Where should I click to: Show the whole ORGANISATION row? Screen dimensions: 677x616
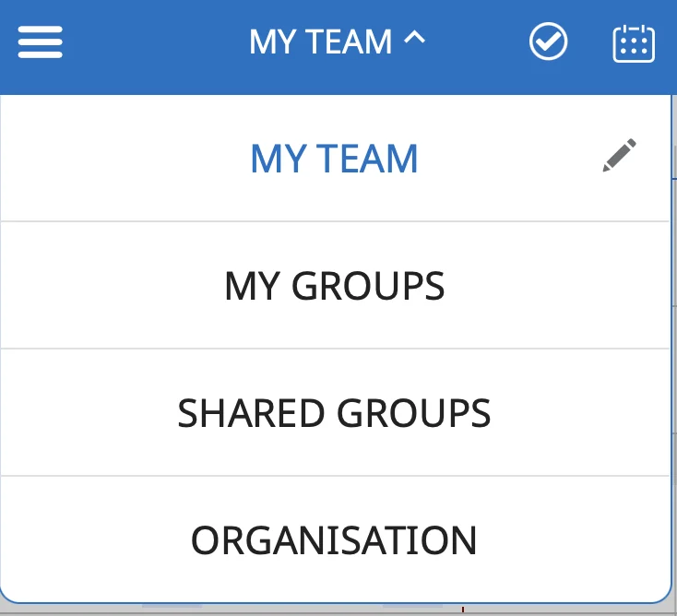point(335,539)
